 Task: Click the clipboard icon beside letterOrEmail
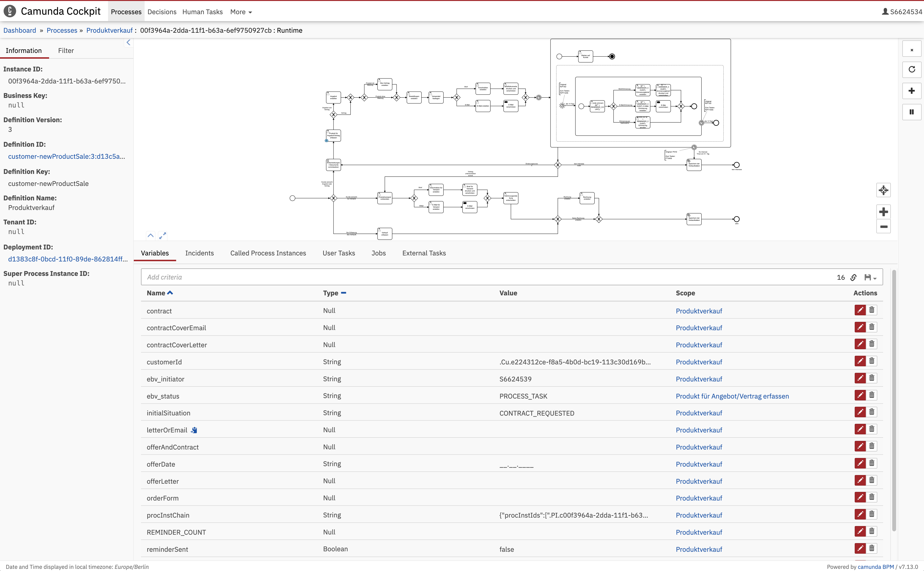194,430
